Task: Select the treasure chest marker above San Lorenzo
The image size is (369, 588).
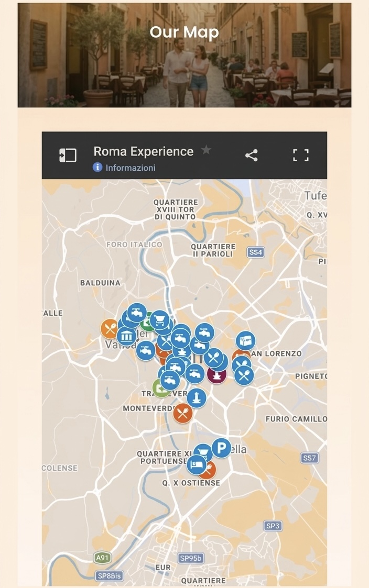Action: click(245, 340)
